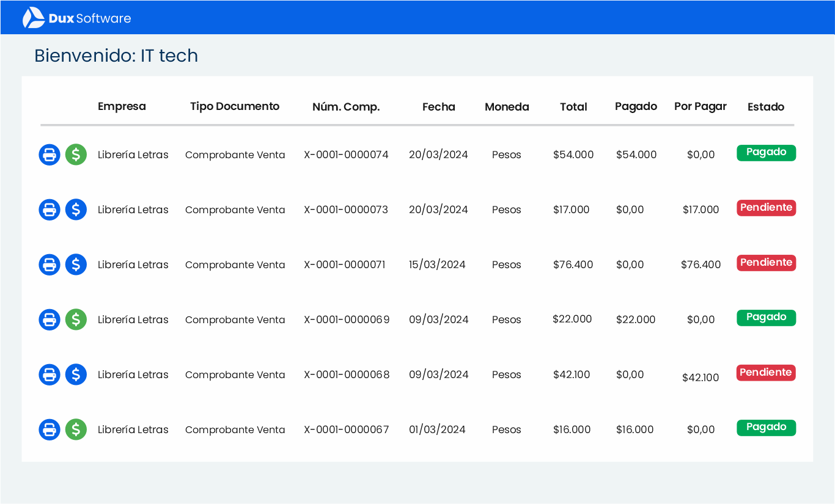Click Pendiente badge for voucher X-0001-0000073
The width and height of the screenshot is (835, 504).
coord(766,208)
